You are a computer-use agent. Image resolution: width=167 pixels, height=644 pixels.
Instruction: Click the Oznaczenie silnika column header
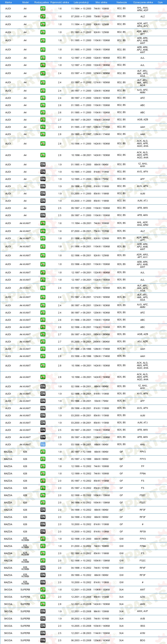click(x=143, y=2)
